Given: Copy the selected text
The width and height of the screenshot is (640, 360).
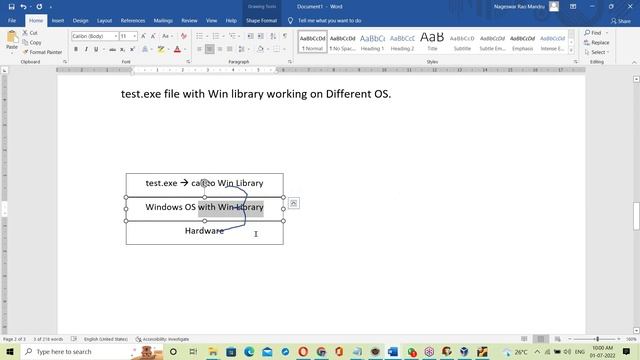Looking at the screenshot, I should point(32,42).
